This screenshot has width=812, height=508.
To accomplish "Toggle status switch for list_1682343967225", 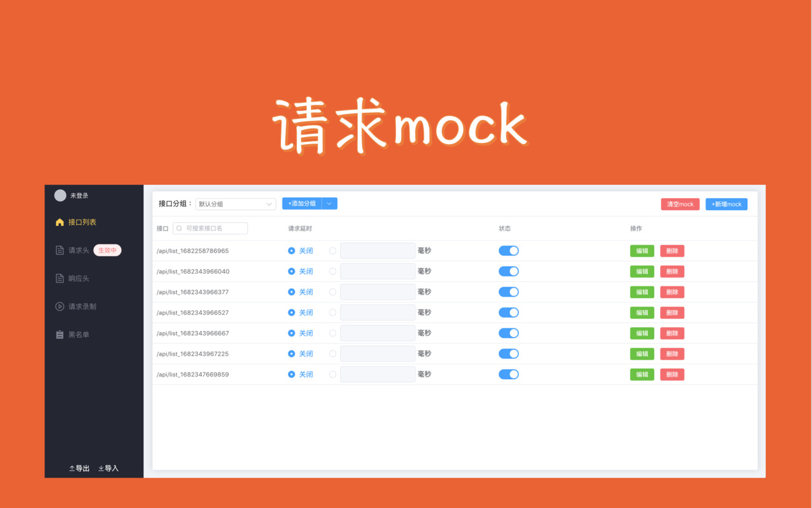I will click(509, 354).
